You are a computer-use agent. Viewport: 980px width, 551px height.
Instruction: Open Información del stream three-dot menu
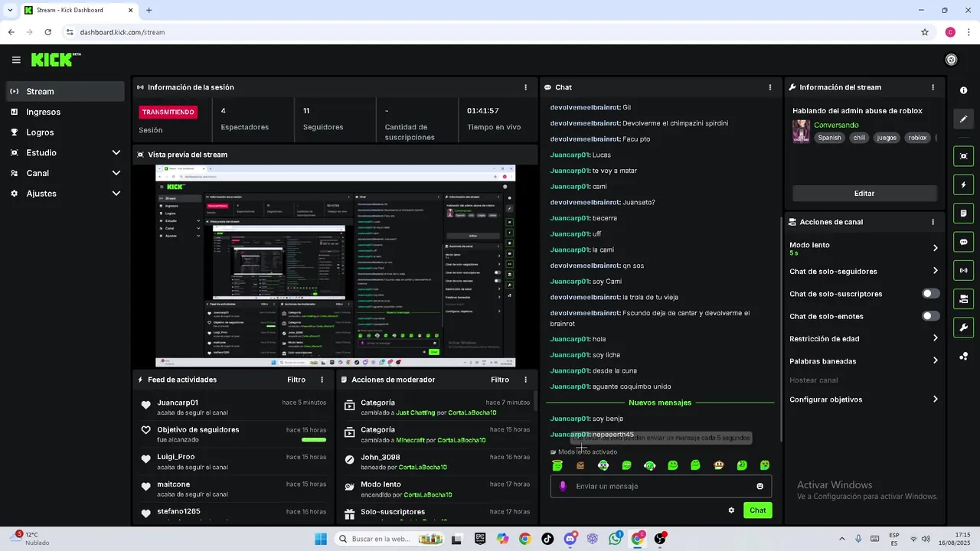[x=933, y=87]
